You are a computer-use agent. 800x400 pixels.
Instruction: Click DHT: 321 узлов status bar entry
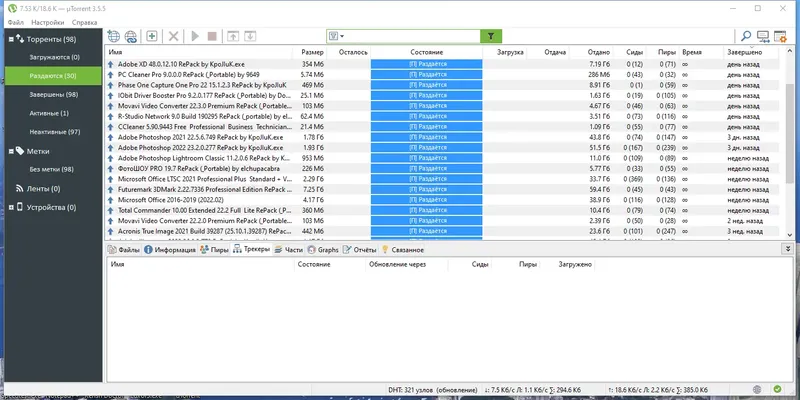tap(433, 390)
